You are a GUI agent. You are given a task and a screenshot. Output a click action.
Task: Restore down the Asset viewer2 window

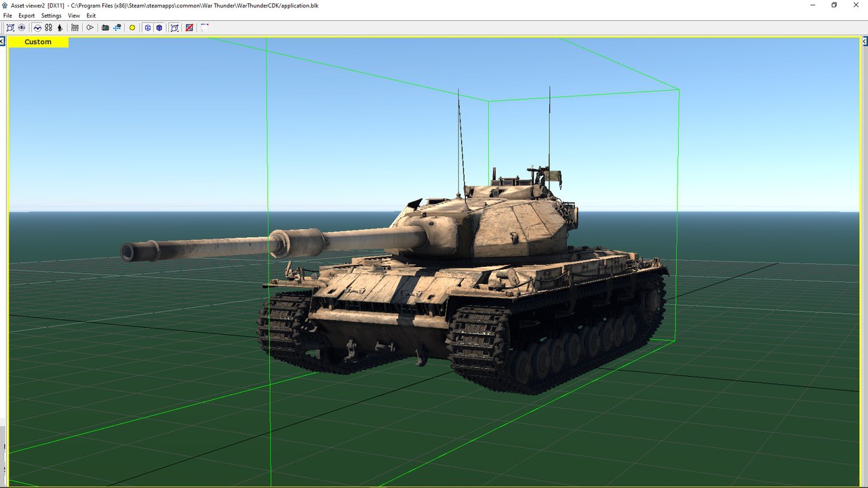point(834,5)
